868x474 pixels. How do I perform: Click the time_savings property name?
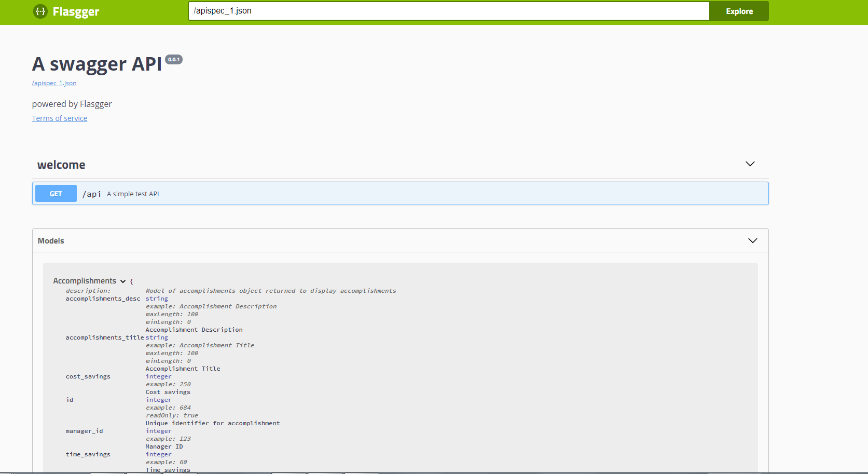(x=88, y=455)
